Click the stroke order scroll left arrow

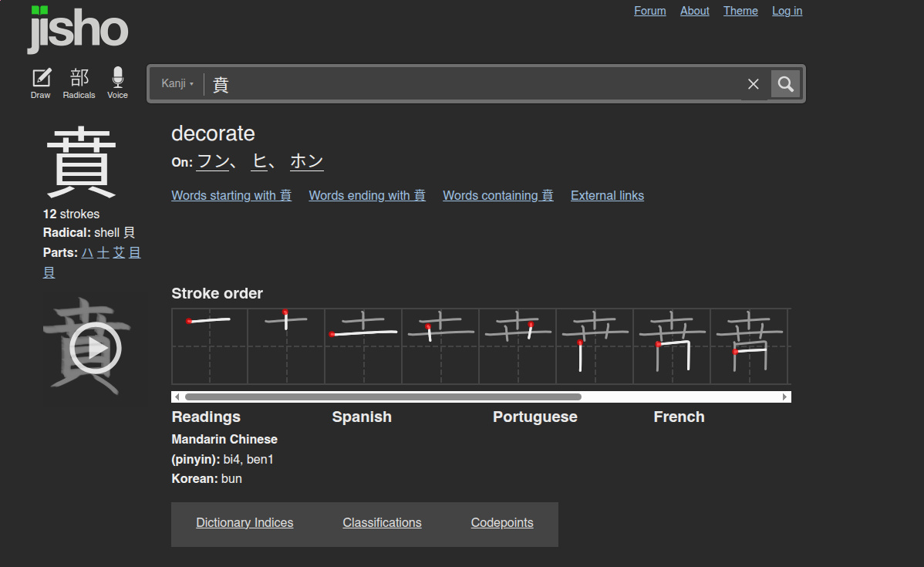pos(177,397)
